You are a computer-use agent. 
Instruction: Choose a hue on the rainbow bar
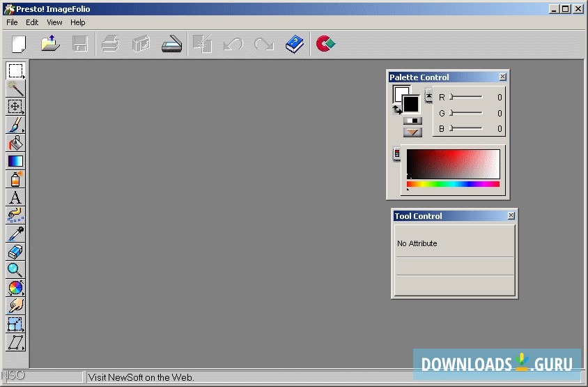pyautogui.click(x=453, y=184)
